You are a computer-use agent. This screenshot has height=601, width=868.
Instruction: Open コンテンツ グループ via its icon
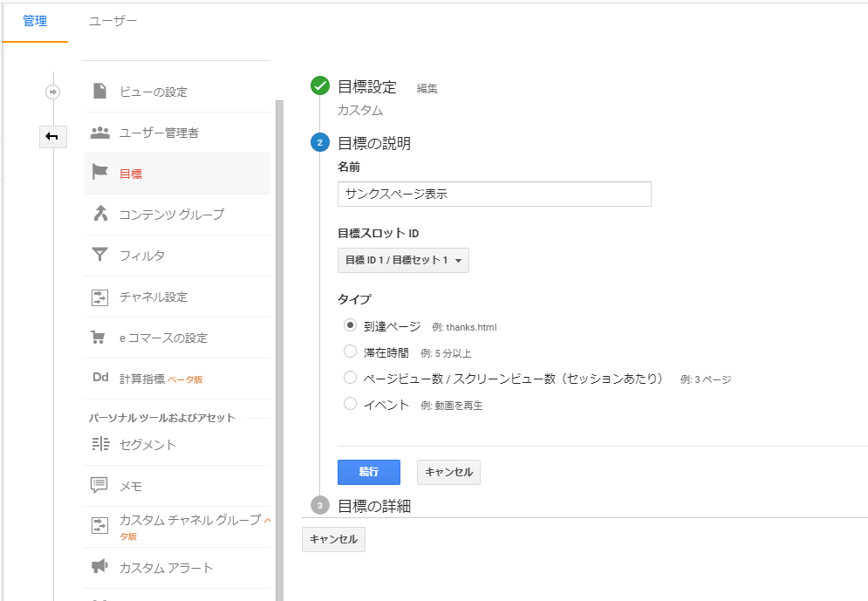pos(100,214)
